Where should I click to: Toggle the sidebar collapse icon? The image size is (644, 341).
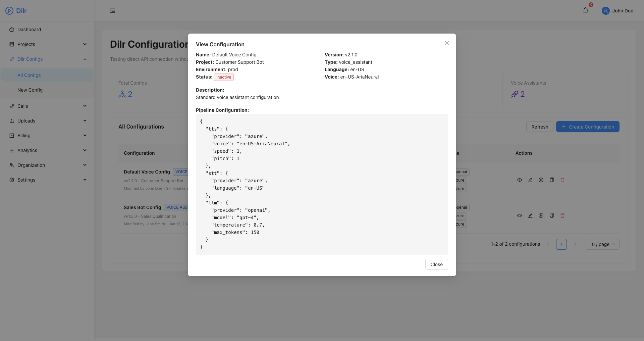coord(113,11)
